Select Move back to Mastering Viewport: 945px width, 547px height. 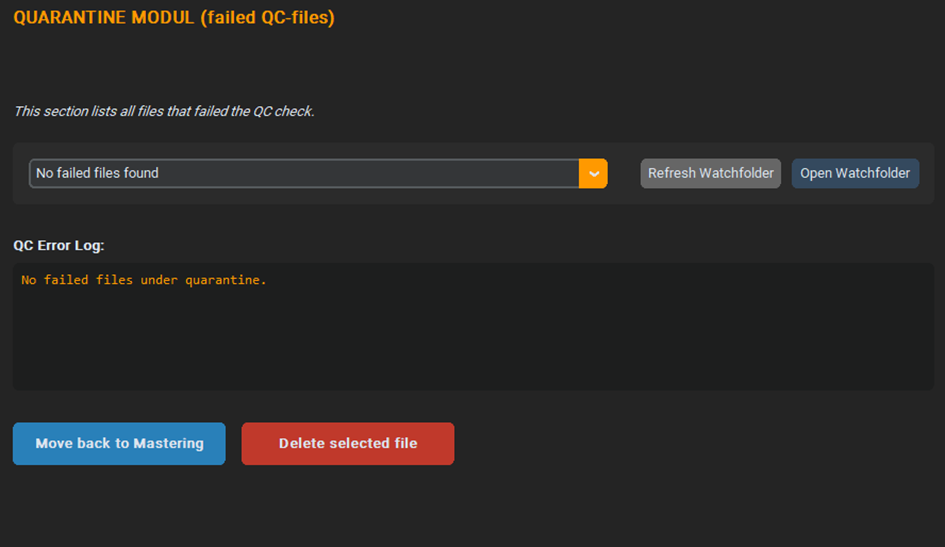[x=119, y=443]
